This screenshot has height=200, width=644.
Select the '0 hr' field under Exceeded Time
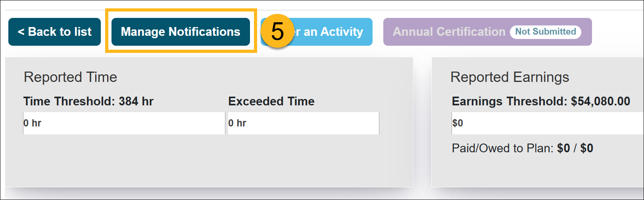[x=303, y=123]
